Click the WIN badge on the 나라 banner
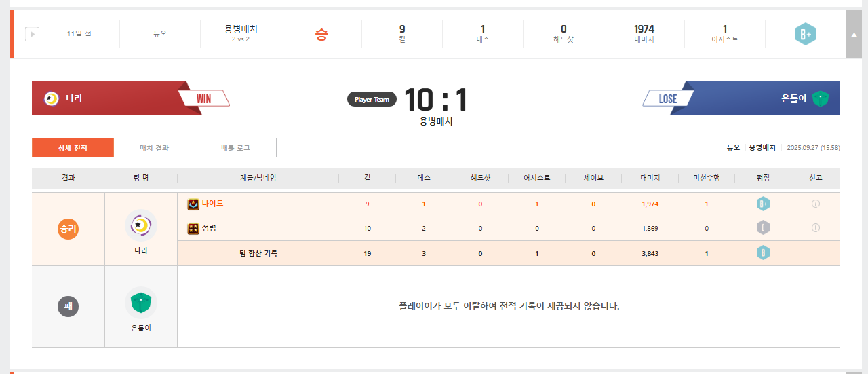The image size is (868, 374). coord(203,99)
